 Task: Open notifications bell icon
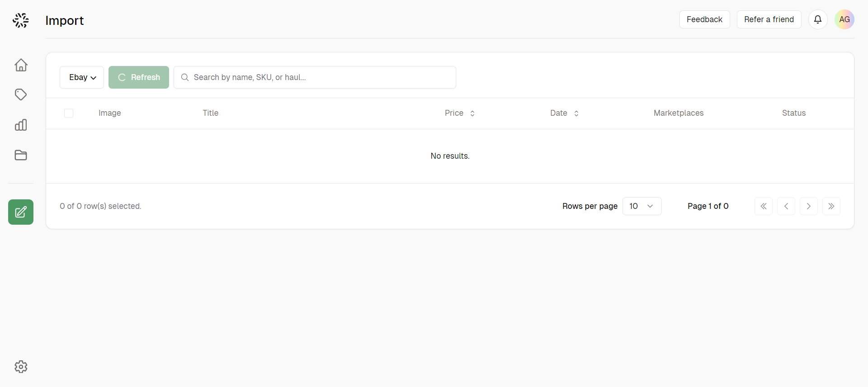pos(818,19)
